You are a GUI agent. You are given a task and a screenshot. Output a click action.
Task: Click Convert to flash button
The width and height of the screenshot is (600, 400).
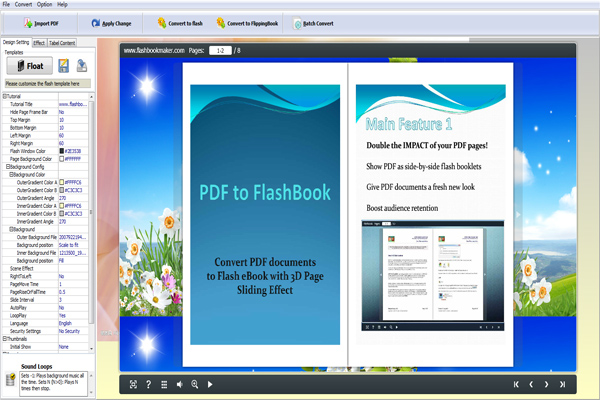pos(180,23)
